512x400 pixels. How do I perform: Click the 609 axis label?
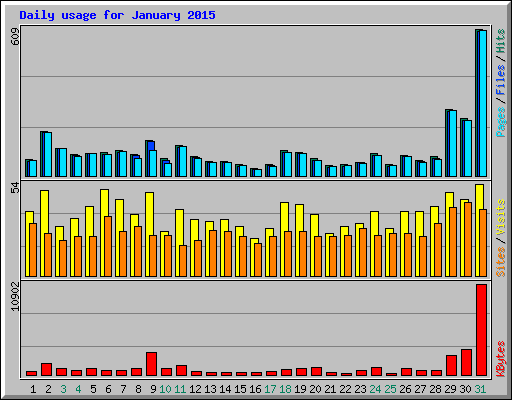click(x=15, y=37)
